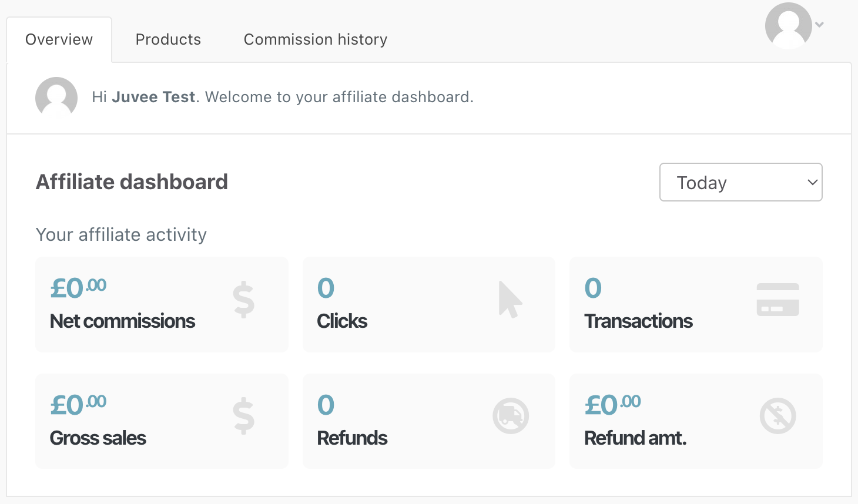Click the Refund amt. £0.00 value
Viewport: 858px width, 504px height.
coord(612,405)
